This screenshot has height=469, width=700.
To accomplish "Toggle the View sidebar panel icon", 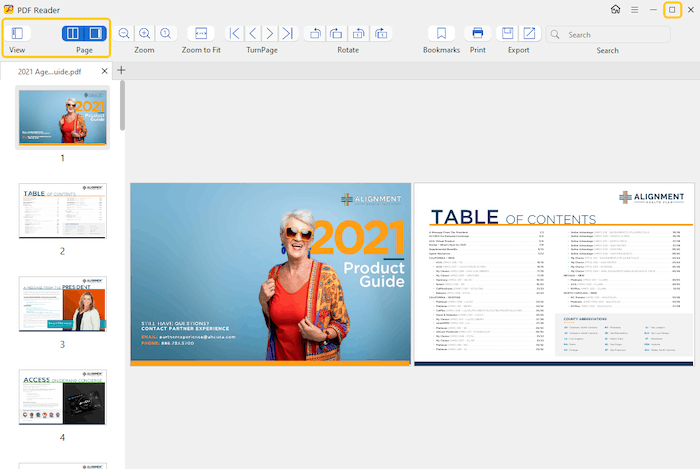I will [x=17, y=33].
